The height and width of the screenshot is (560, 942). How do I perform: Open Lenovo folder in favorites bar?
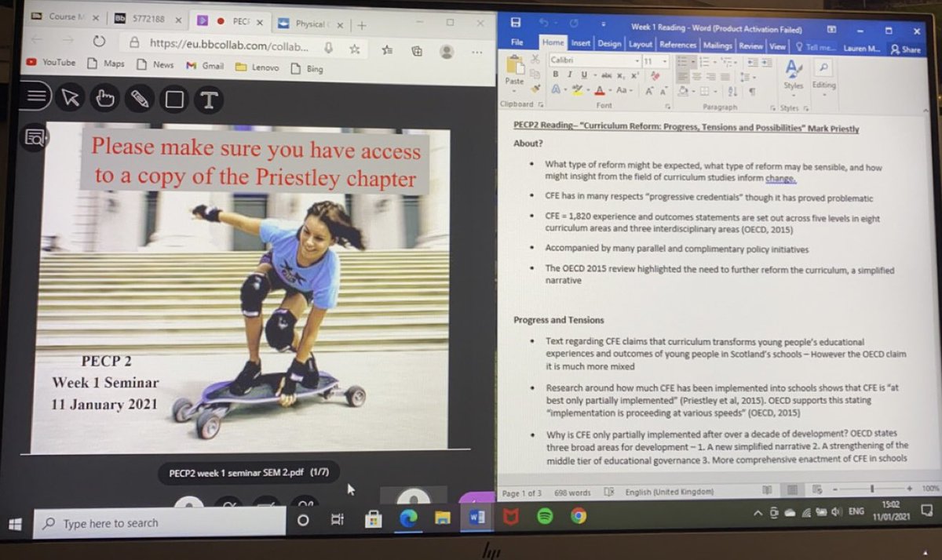(257, 67)
